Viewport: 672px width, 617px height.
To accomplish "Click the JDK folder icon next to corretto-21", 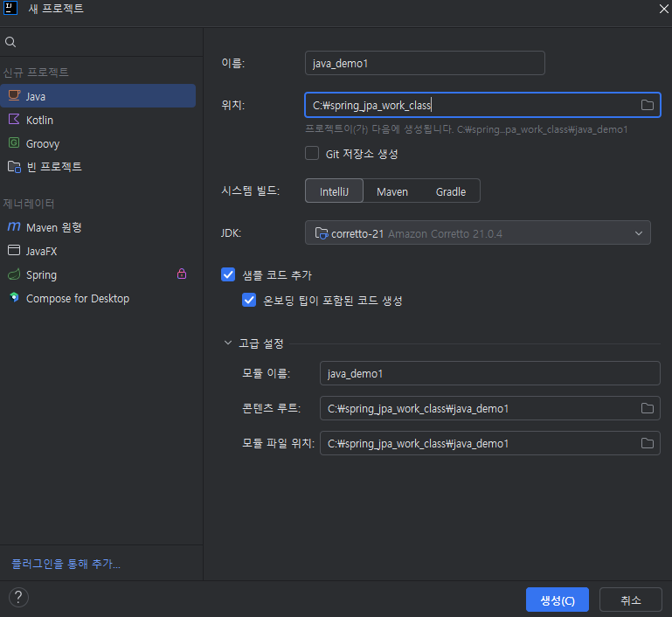I will [x=322, y=233].
